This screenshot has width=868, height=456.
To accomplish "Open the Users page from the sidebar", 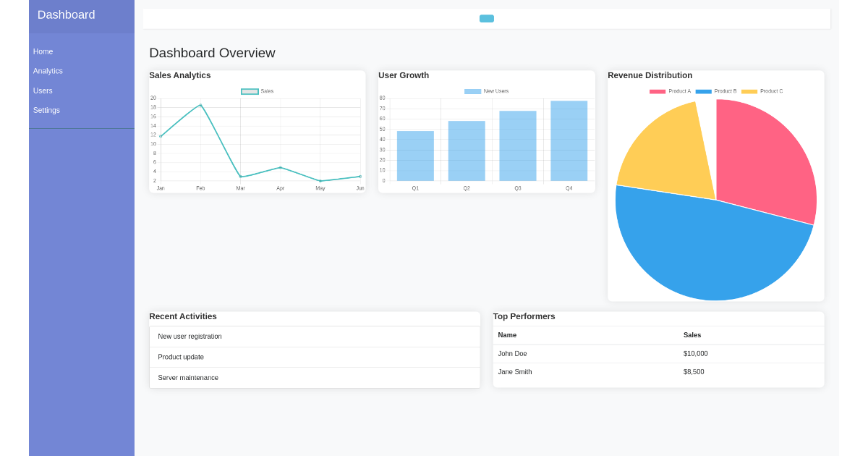I will 42,90.
